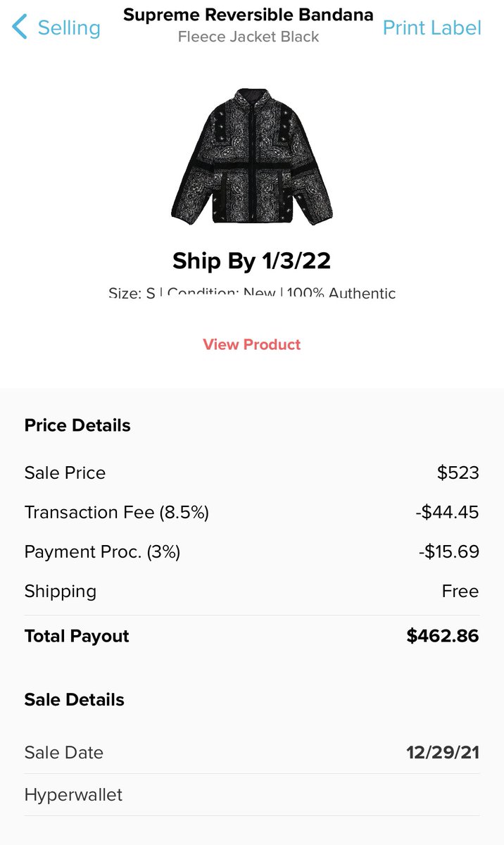Tap the Price Details section heading
This screenshot has height=845, width=504.
tap(77, 425)
